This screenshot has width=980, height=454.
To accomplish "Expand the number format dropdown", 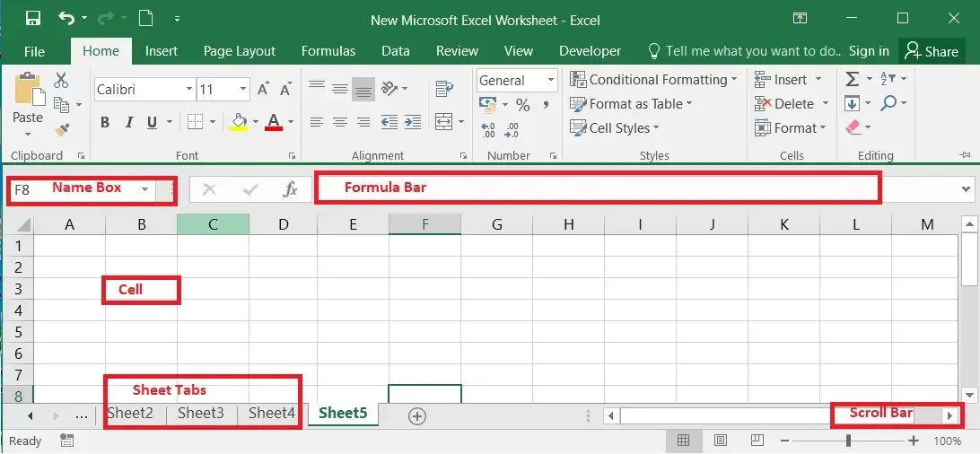I will [x=550, y=81].
